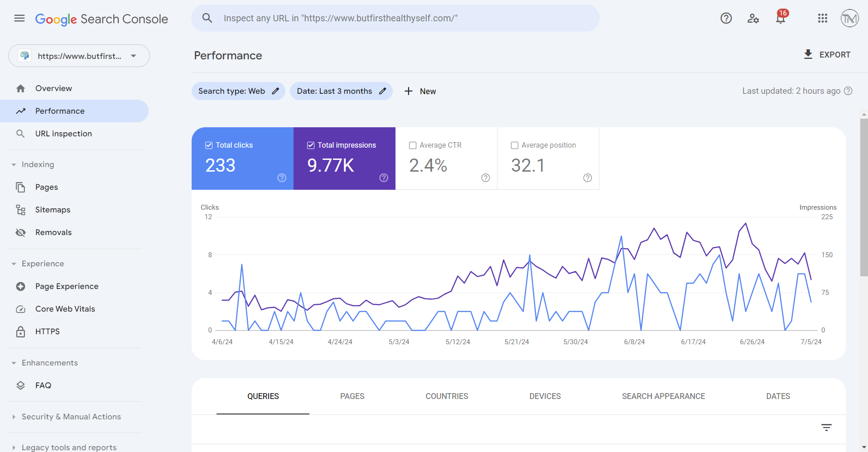Click the HTTPS padlock icon
The image size is (868, 452).
click(x=20, y=332)
